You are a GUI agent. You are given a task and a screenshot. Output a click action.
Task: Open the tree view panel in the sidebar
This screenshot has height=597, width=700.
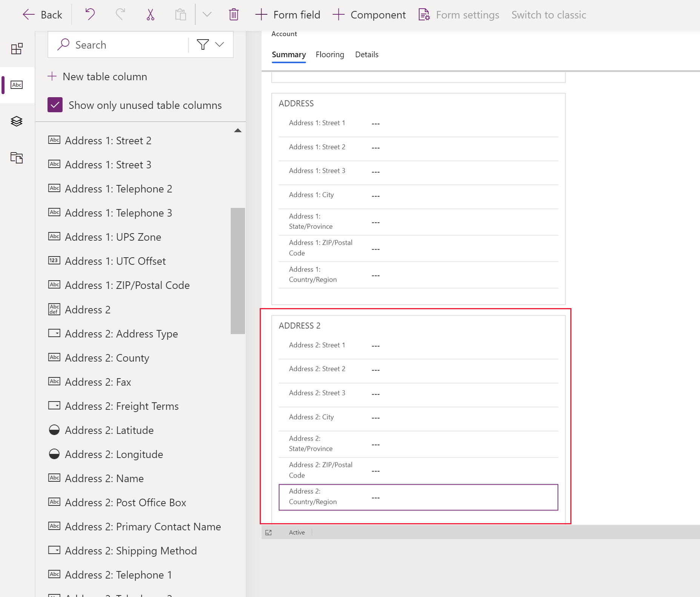click(x=17, y=121)
